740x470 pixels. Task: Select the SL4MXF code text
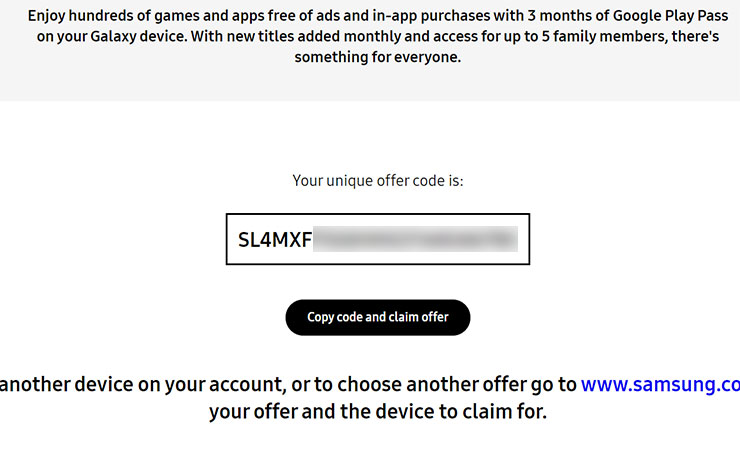[x=273, y=240]
